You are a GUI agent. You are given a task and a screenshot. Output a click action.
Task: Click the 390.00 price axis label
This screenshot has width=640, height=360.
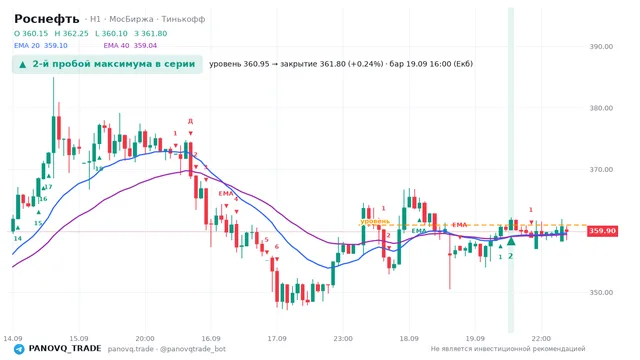[601, 47]
